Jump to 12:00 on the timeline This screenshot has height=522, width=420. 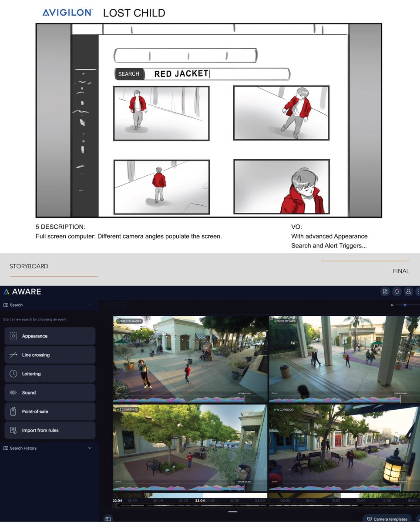(x=361, y=501)
